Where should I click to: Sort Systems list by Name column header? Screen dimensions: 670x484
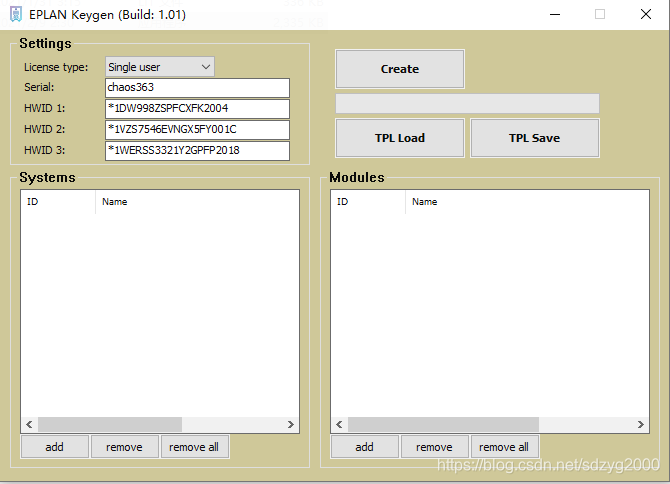pyautogui.click(x=196, y=202)
